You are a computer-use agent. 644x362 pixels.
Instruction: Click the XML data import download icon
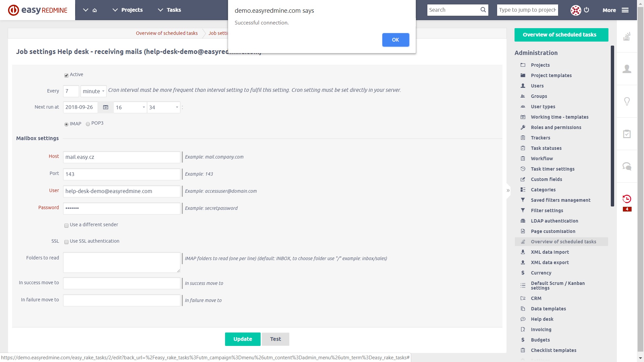(x=523, y=252)
